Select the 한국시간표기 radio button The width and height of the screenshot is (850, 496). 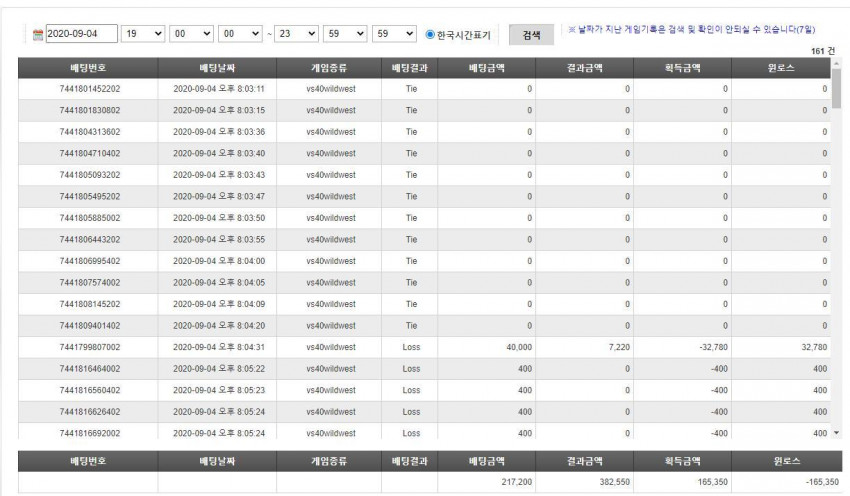[x=430, y=34]
